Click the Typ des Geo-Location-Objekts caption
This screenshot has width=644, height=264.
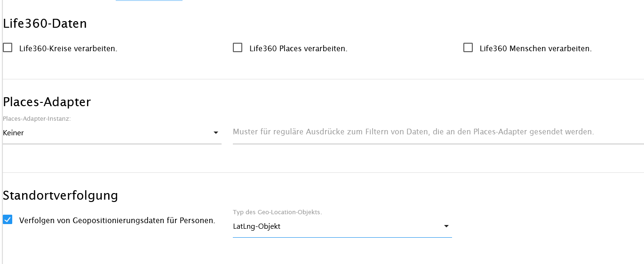coord(278,212)
